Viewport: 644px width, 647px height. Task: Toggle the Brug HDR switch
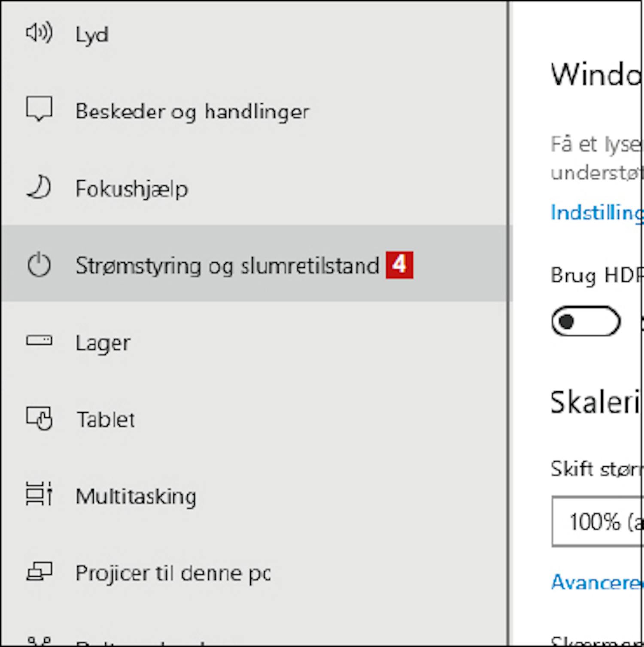pos(586,321)
